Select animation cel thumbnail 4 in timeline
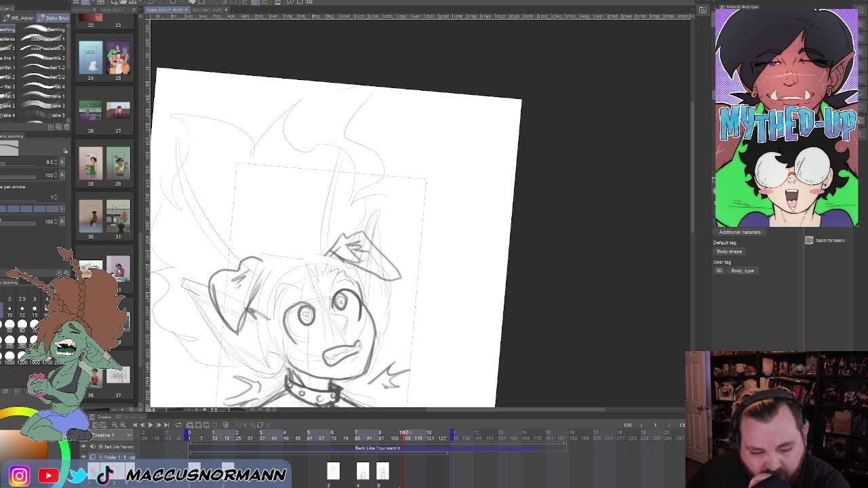 coord(362,471)
